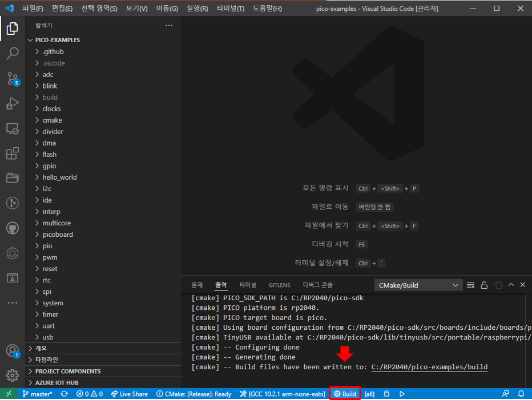Expand the 타임라인 (Timeline) section
The width and height of the screenshot is (532, 400).
click(103, 359)
